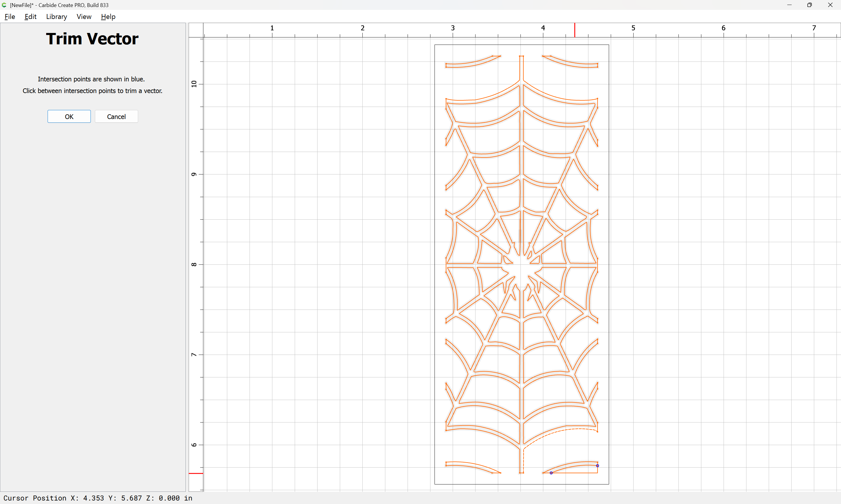Cancel the Trim Vector operation

(116, 116)
